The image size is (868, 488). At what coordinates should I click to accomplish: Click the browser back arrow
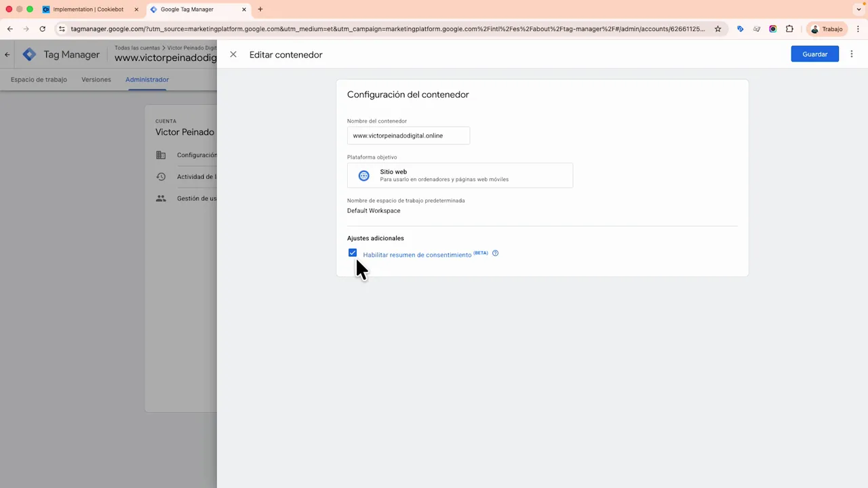tap(10, 29)
